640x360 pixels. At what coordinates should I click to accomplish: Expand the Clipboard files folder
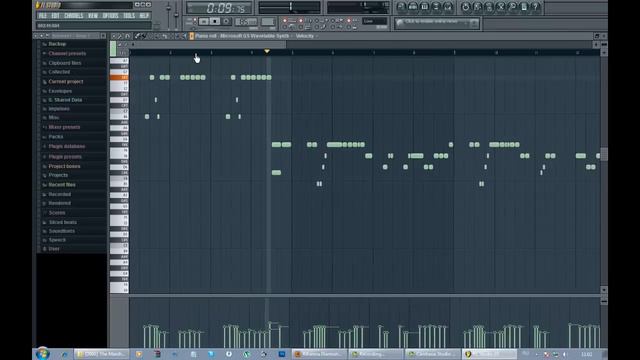click(x=64, y=63)
